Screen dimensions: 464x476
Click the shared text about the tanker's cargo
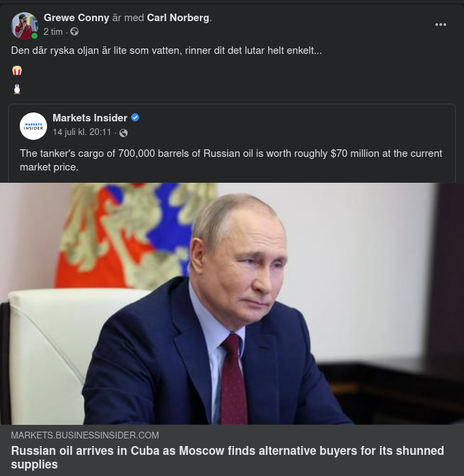pos(231,160)
